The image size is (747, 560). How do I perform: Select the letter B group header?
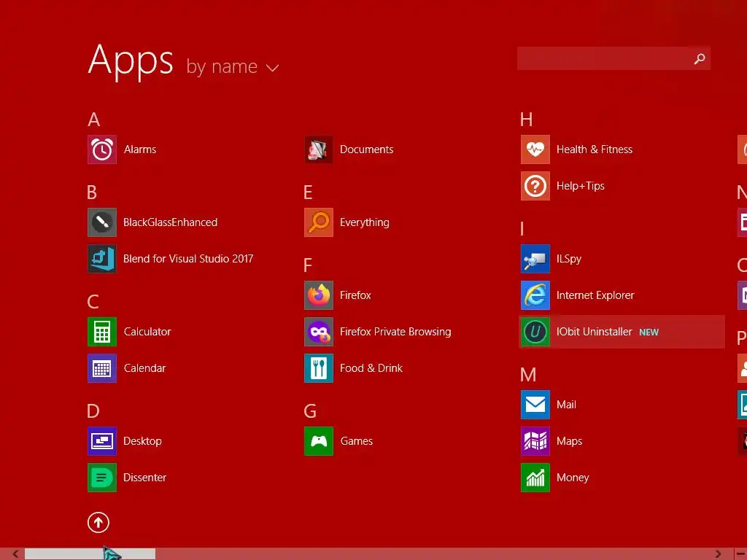point(92,192)
